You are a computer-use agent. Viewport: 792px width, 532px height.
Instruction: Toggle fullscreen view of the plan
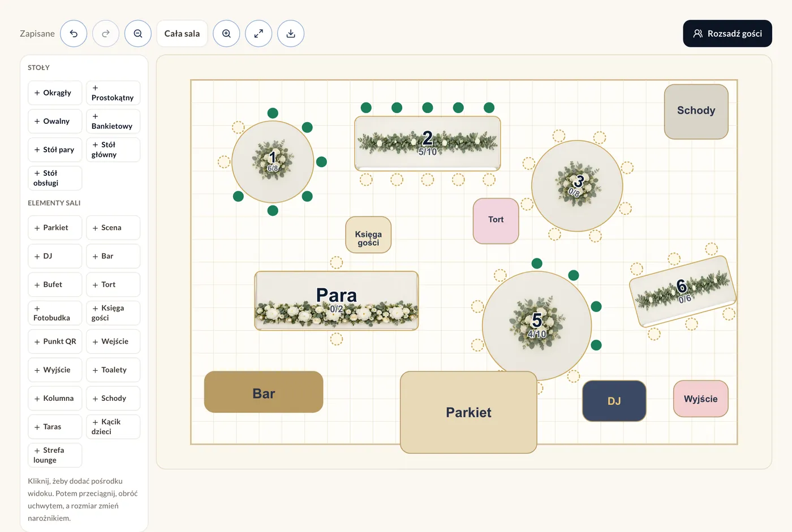pyautogui.click(x=259, y=33)
